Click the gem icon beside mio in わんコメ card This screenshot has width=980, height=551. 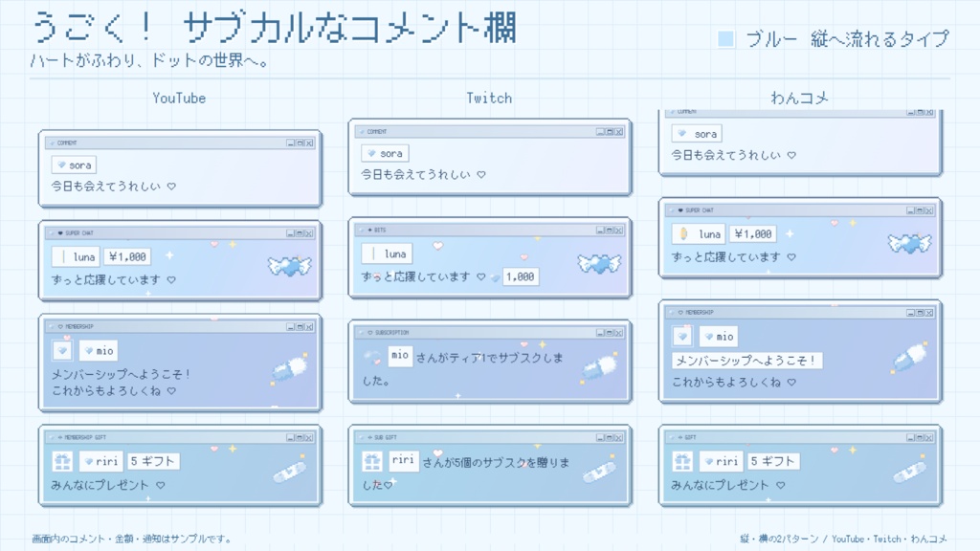click(709, 337)
